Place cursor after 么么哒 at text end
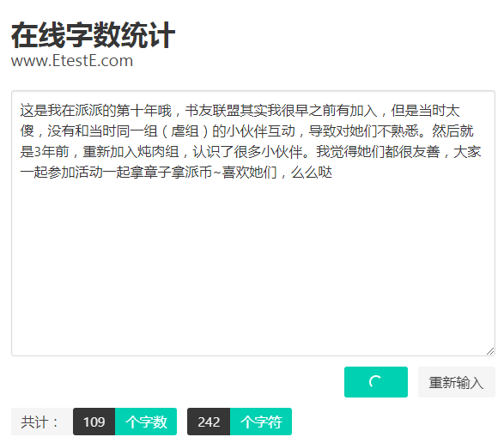Screen dimensions: 504x437 333,173
